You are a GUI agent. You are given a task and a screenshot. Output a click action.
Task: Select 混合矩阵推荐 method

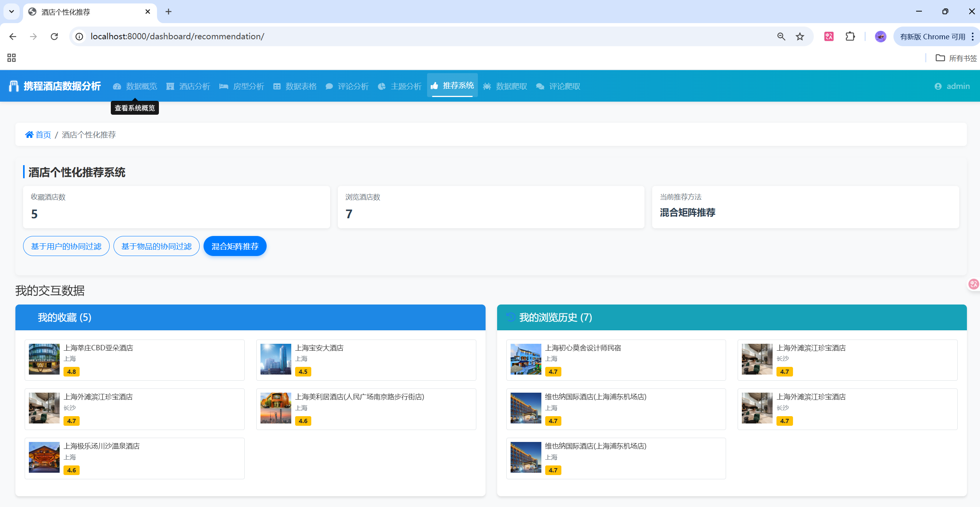pos(235,246)
